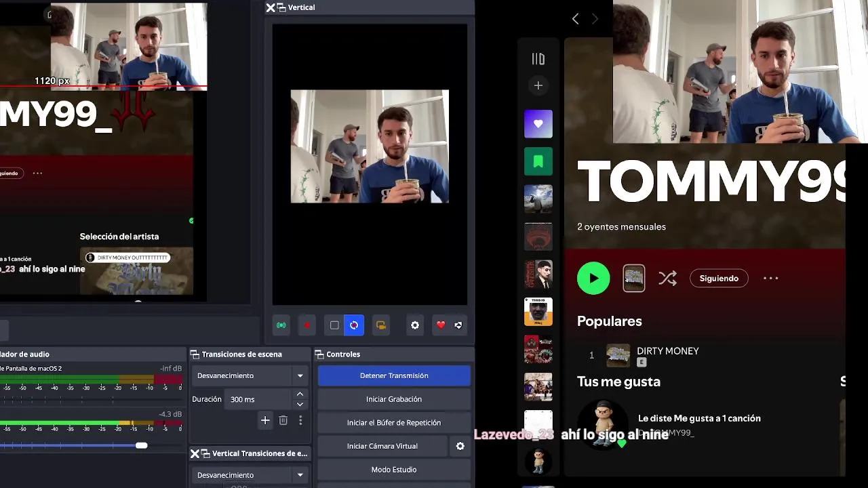Image resolution: width=868 pixels, height=488 pixels.
Task: Open the artist more-options three dots
Action: [771, 278]
